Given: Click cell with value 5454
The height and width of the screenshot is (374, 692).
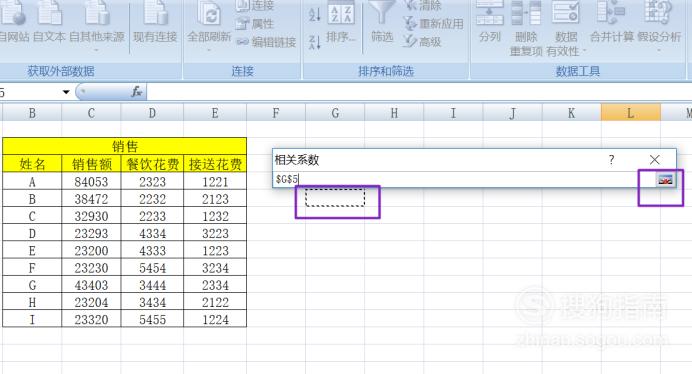Looking at the screenshot, I should tap(152, 268).
